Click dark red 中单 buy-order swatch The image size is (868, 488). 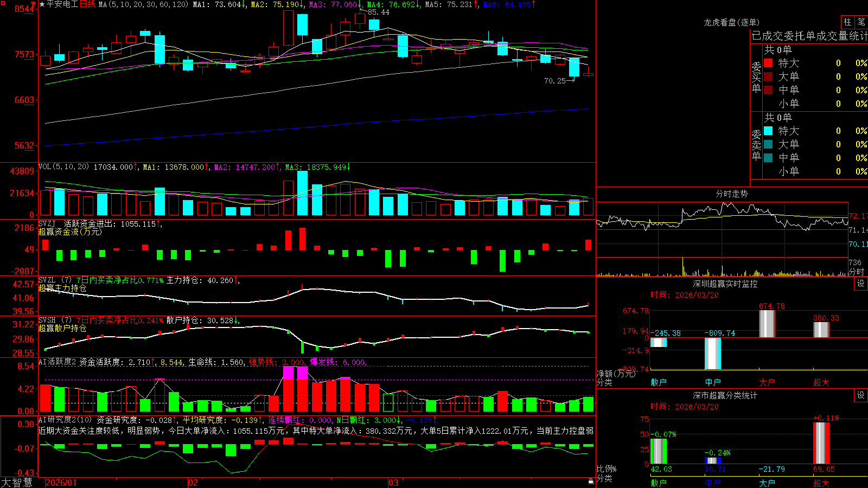click(x=768, y=90)
